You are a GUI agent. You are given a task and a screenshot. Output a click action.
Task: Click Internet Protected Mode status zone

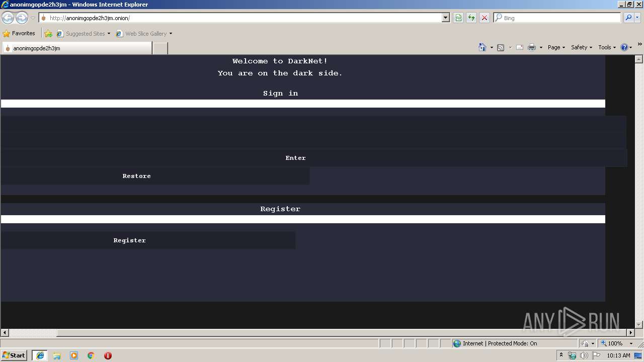[x=514, y=343]
